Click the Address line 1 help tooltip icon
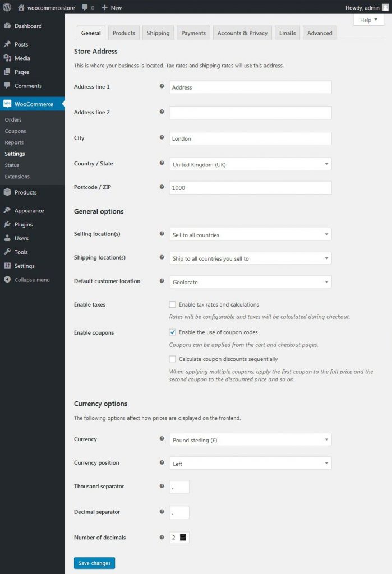The image size is (392, 574). 162,86
